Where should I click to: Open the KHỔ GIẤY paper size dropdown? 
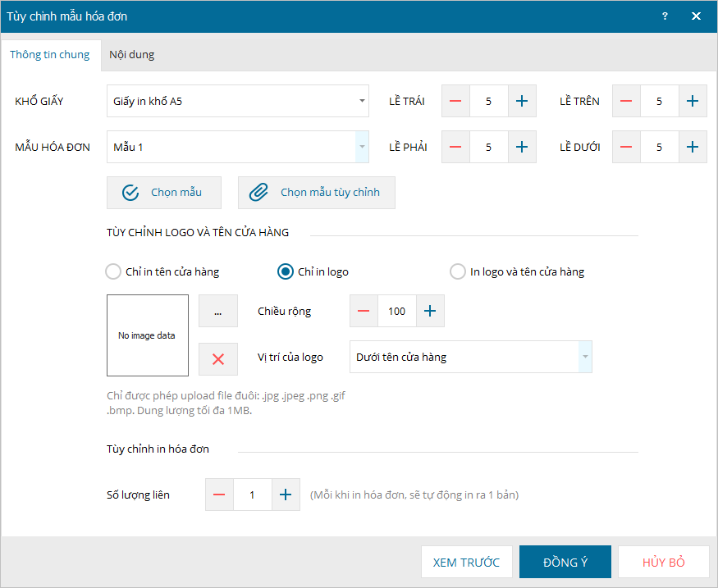point(362,101)
